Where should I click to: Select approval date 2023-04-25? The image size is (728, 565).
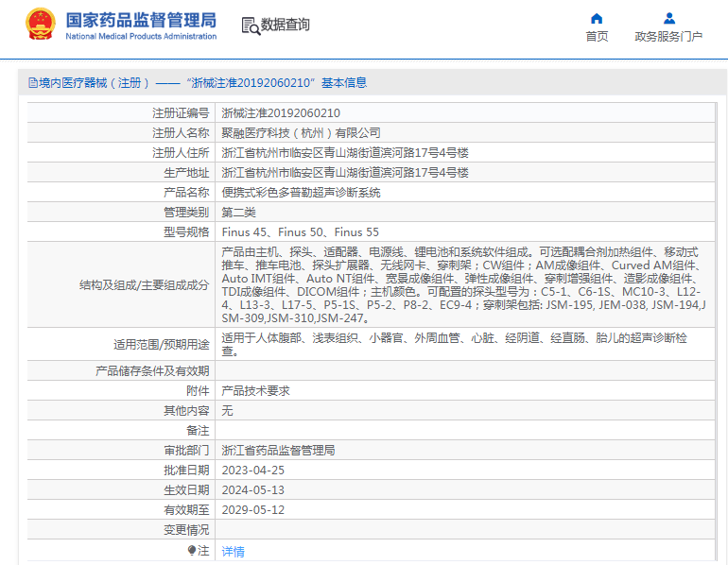pos(253,471)
